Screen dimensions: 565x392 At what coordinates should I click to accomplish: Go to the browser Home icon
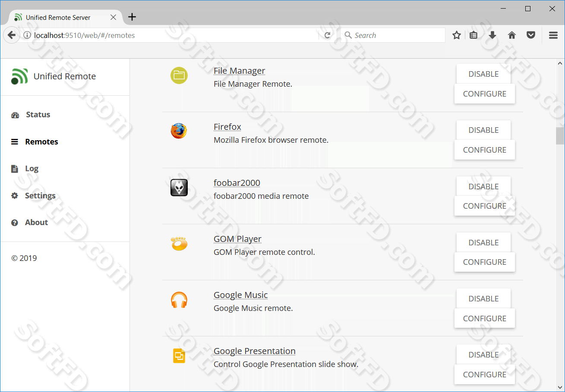(x=512, y=35)
